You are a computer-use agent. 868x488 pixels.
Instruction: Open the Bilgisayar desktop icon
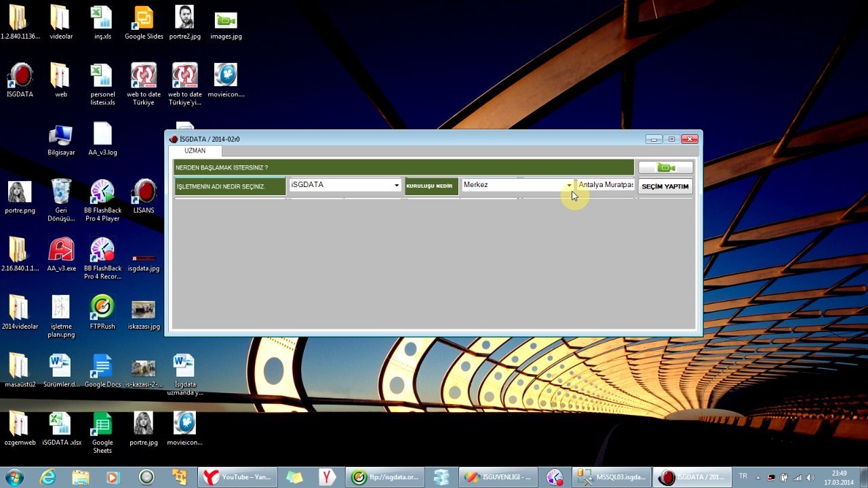tap(61, 139)
